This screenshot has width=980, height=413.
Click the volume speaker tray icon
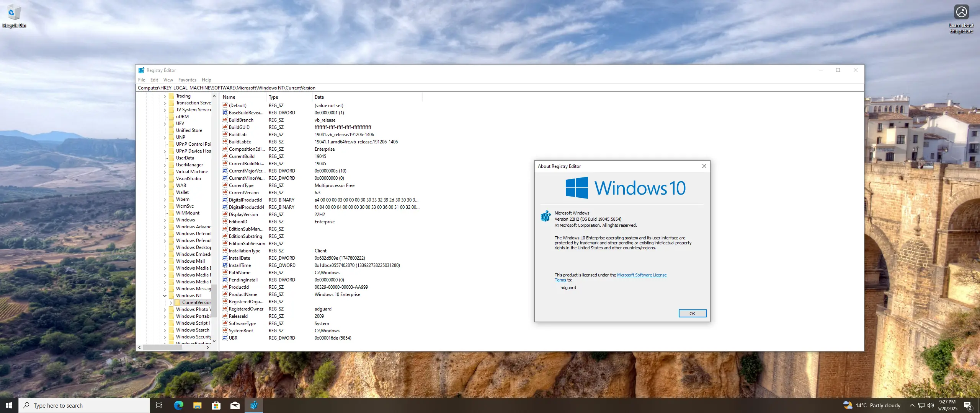tap(930, 405)
